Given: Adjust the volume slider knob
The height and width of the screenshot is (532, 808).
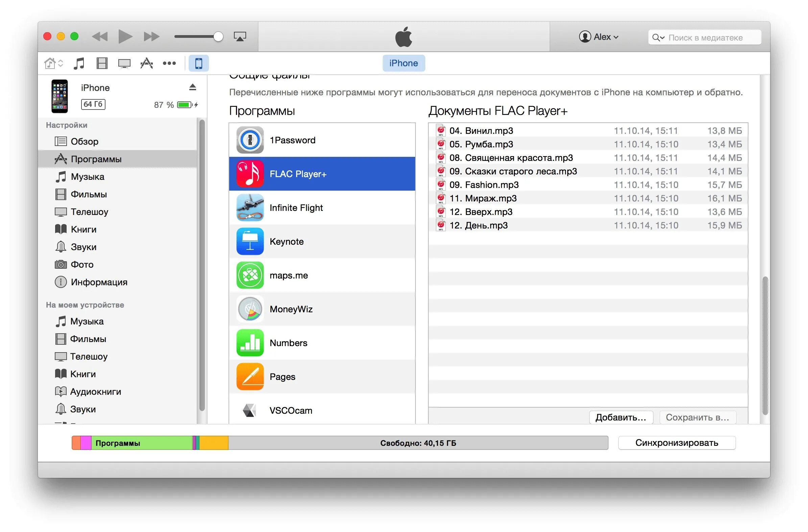Looking at the screenshot, I should pyautogui.click(x=218, y=36).
